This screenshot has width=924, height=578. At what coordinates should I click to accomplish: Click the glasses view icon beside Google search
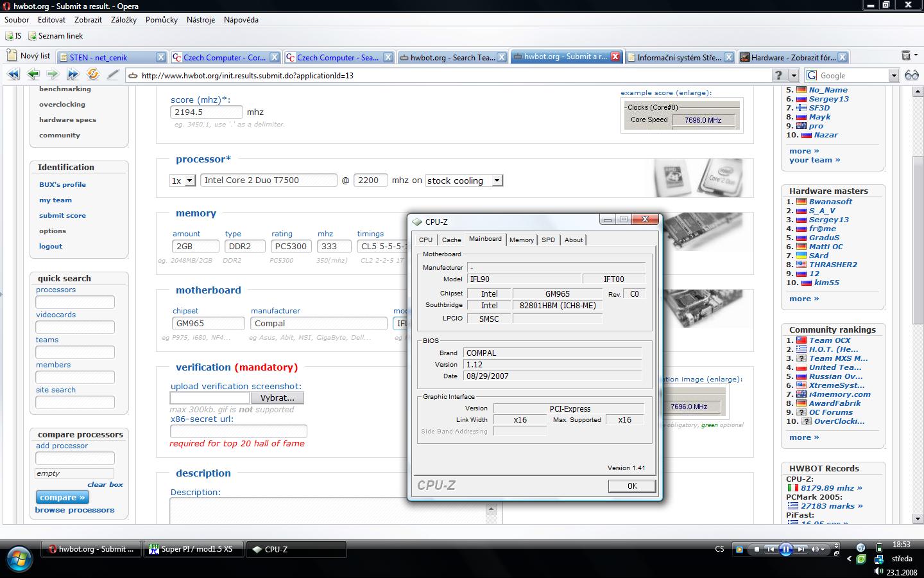[912, 75]
